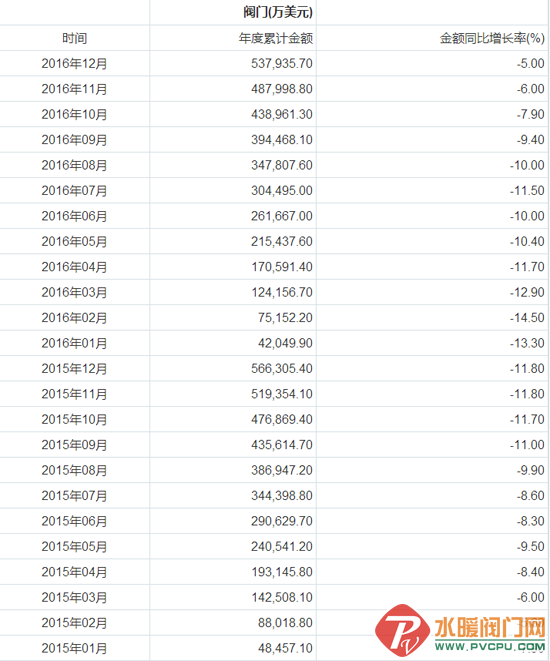Viewport: 550px width, 661px height.
Task: Click the PV logo watermark icon
Action: [x=402, y=630]
